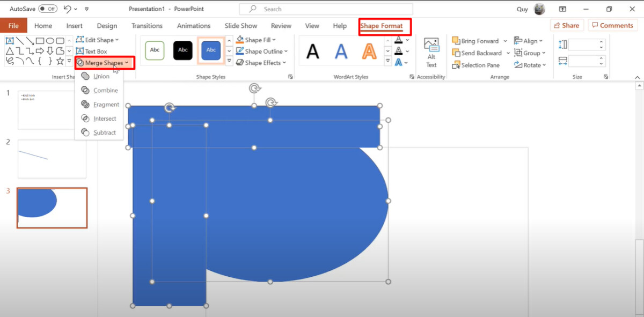Open Alt Text pane

coord(431,52)
